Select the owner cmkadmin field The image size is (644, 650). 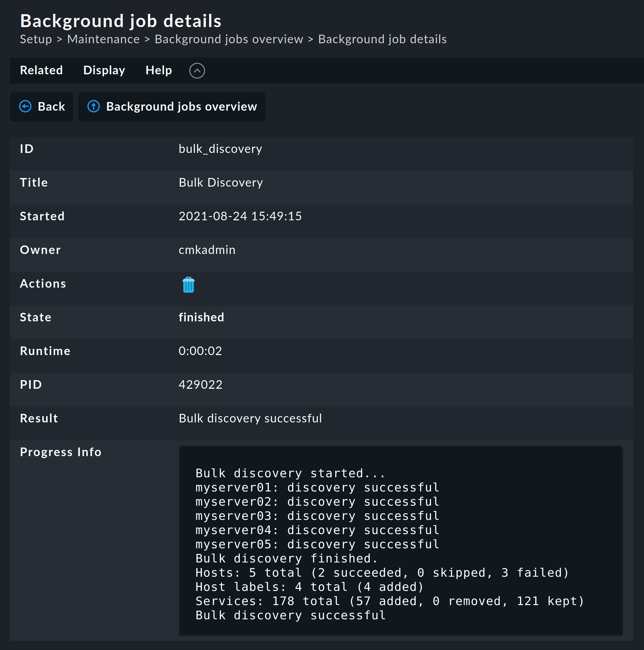pyautogui.click(x=207, y=250)
